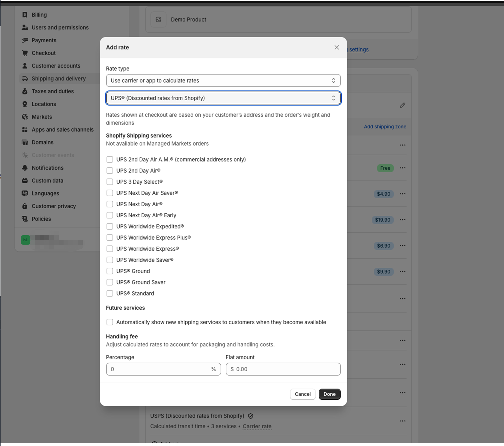504x446 pixels.
Task: Check the UPS Next Day Air Early checkbox
Action: [110, 215]
